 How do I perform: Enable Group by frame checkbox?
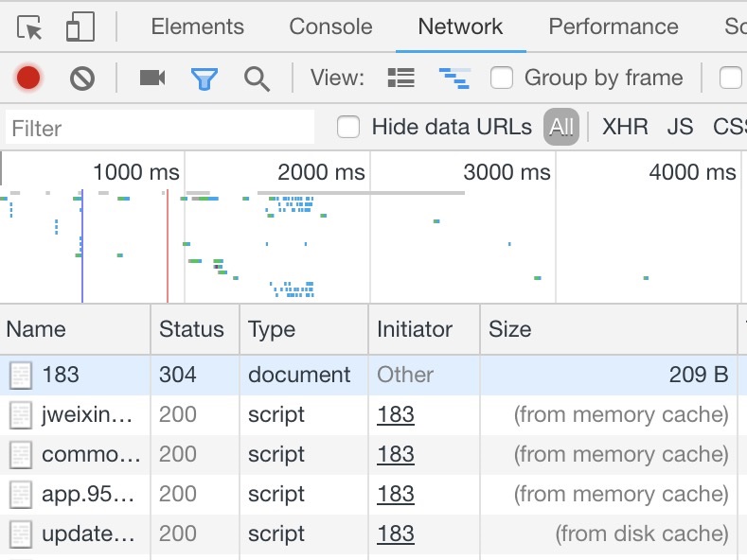(502, 78)
